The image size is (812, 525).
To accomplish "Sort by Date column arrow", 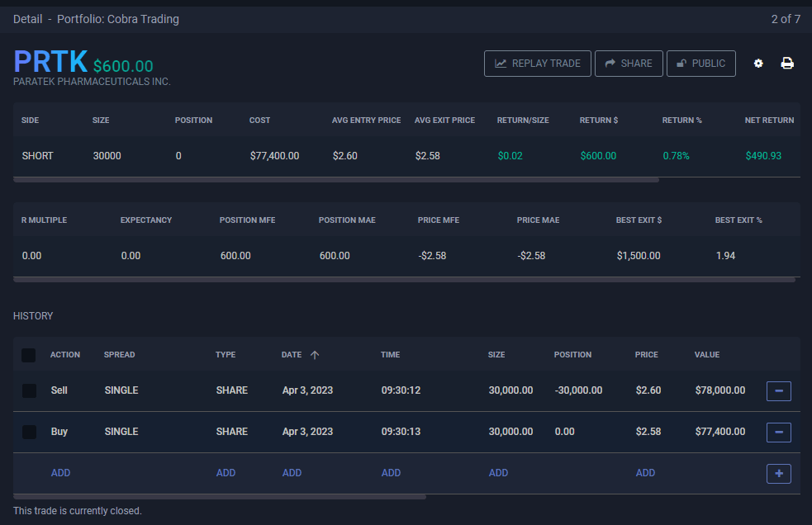I will (x=315, y=355).
